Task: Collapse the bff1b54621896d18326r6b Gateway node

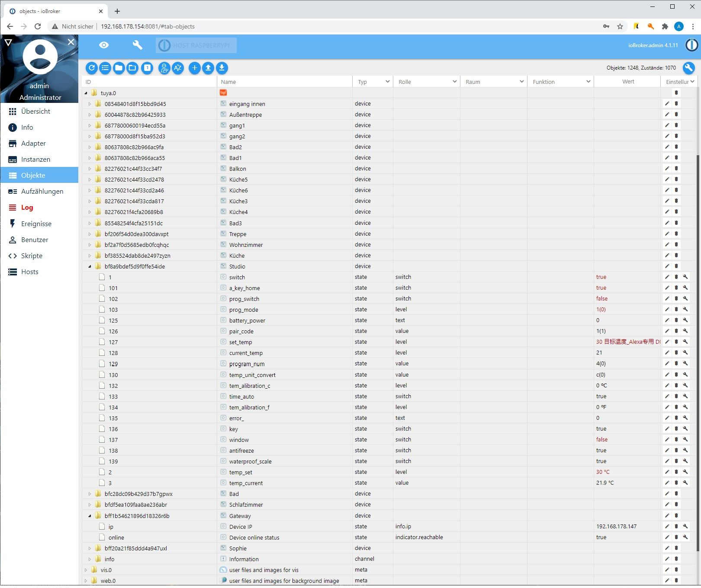Action: [x=90, y=516]
